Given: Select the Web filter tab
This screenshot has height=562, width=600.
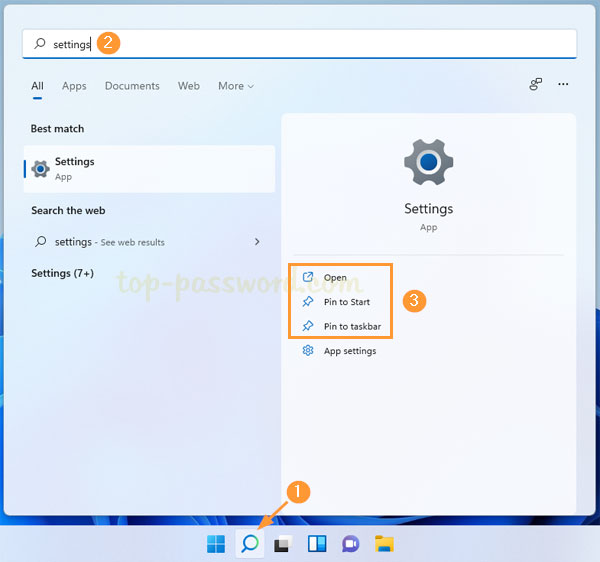Looking at the screenshot, I should [189, 86].
